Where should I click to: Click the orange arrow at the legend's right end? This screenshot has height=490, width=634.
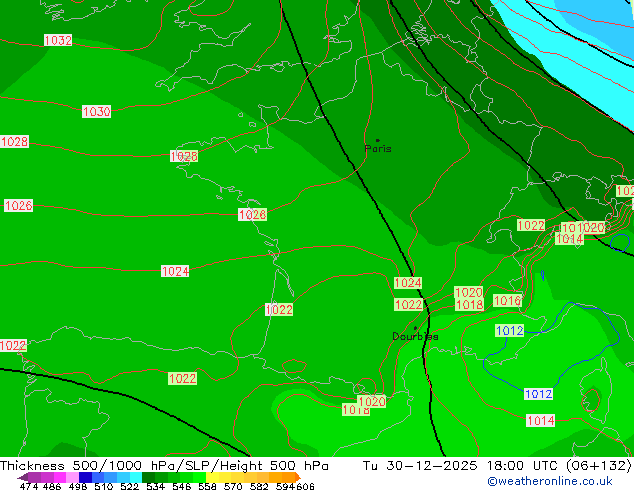tap(298, 477)
